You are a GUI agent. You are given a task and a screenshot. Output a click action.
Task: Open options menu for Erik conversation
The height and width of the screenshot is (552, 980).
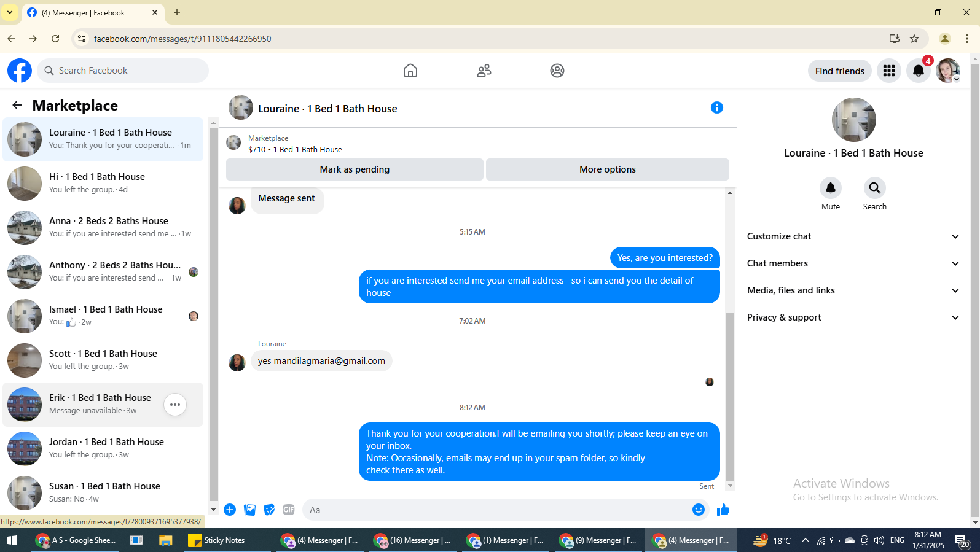click(x=175, y=405)
